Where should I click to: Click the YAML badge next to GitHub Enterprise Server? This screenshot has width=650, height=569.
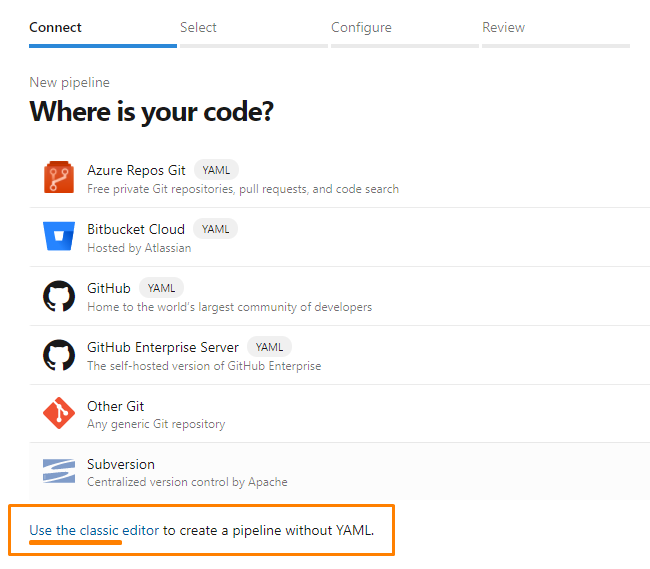[269, 347]
